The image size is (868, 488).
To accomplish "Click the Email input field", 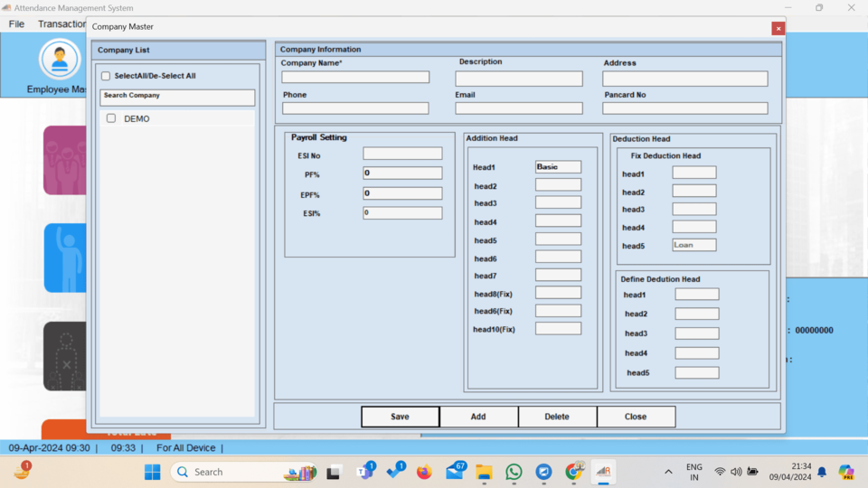I will point(519,108).
